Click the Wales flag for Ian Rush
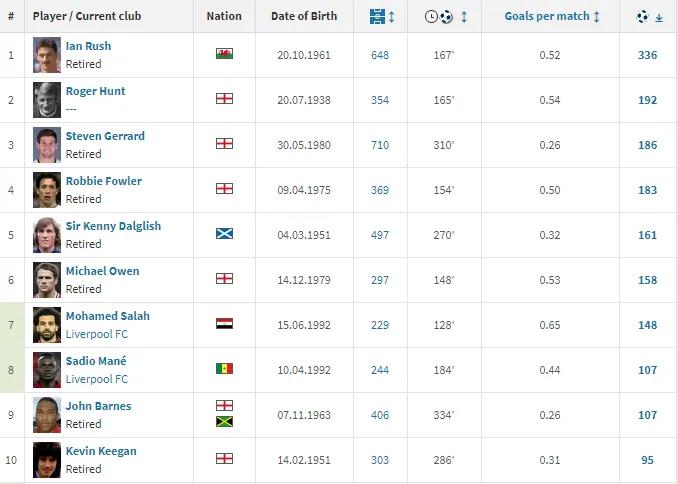 224,54
